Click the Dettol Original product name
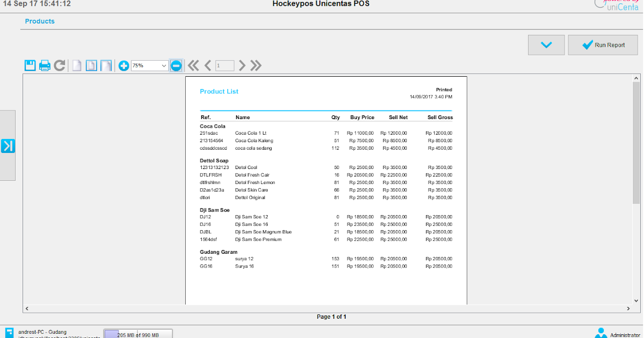This screenshot has width=644, height=338. (250, 197)
